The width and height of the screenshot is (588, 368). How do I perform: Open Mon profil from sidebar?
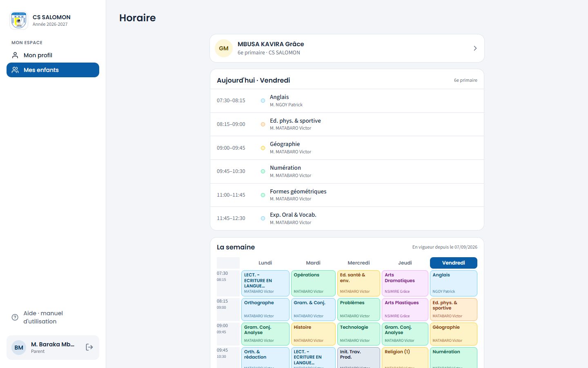[x=53, y=55]
